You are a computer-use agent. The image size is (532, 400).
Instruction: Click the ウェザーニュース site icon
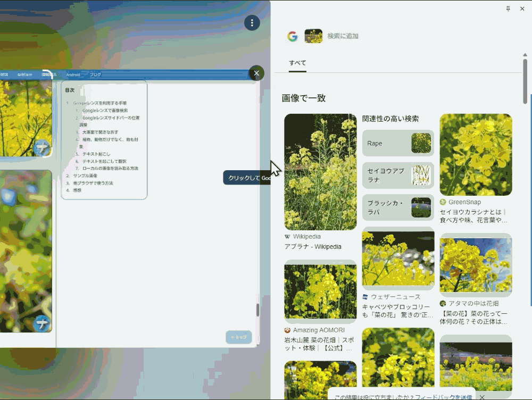[364, 296]
